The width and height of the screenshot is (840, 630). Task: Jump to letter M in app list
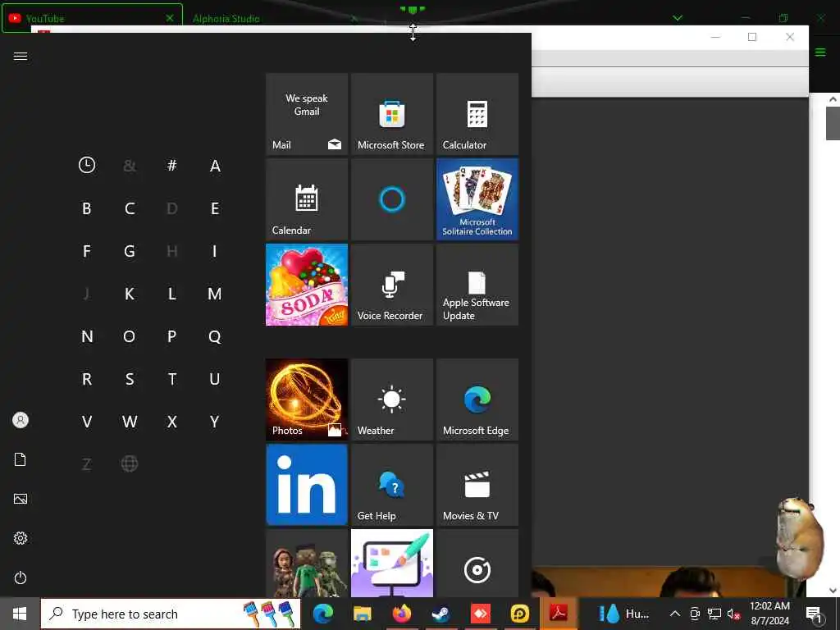pyautogui.click(x=215, y=294)
